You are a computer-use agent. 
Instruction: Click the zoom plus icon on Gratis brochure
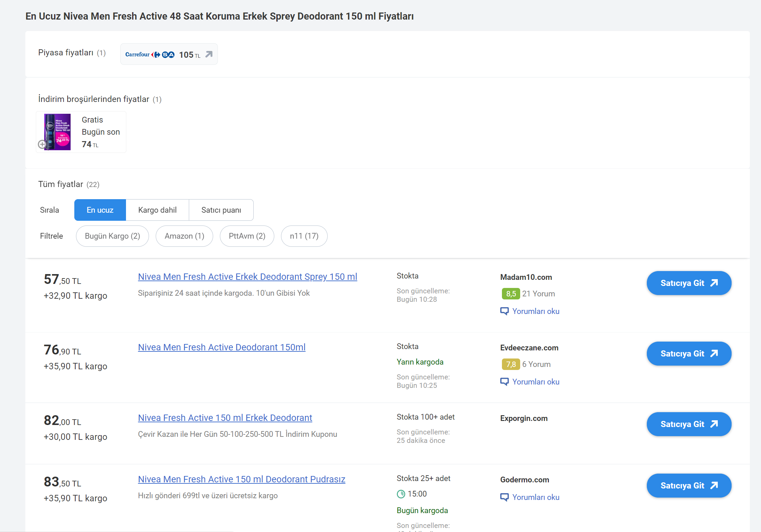click(x=42, y=144)
